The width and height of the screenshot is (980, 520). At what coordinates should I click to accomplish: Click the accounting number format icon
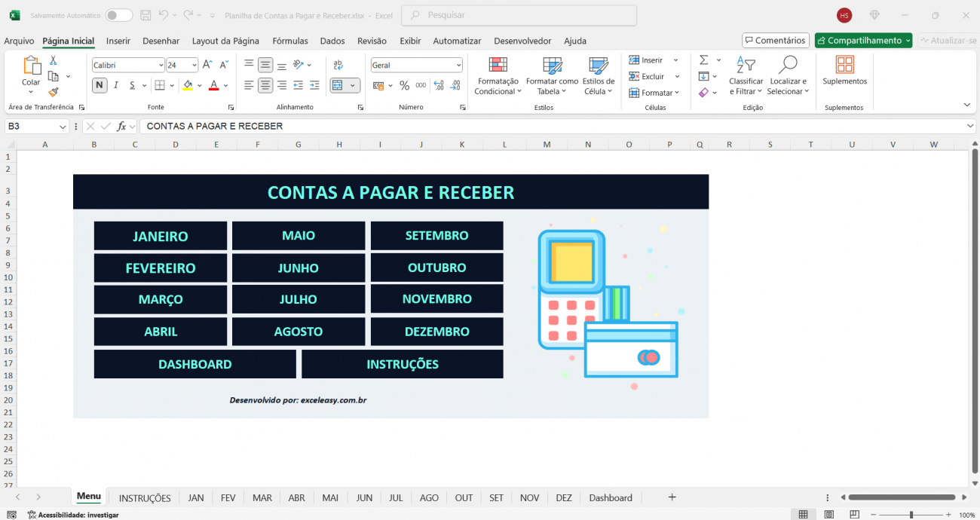380,85
